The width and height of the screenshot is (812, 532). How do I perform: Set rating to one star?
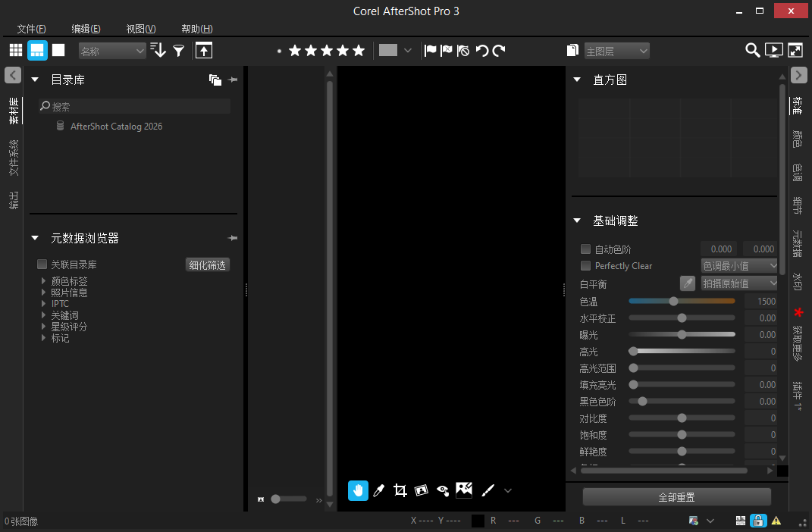(295, 50)
